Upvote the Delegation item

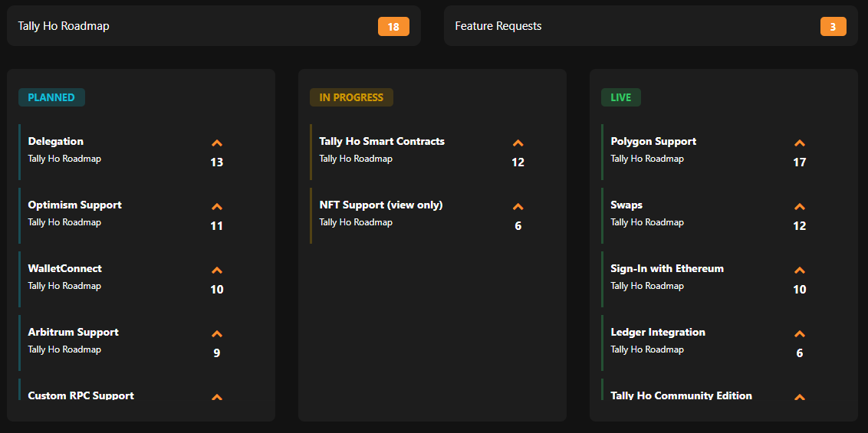[217, 143]
